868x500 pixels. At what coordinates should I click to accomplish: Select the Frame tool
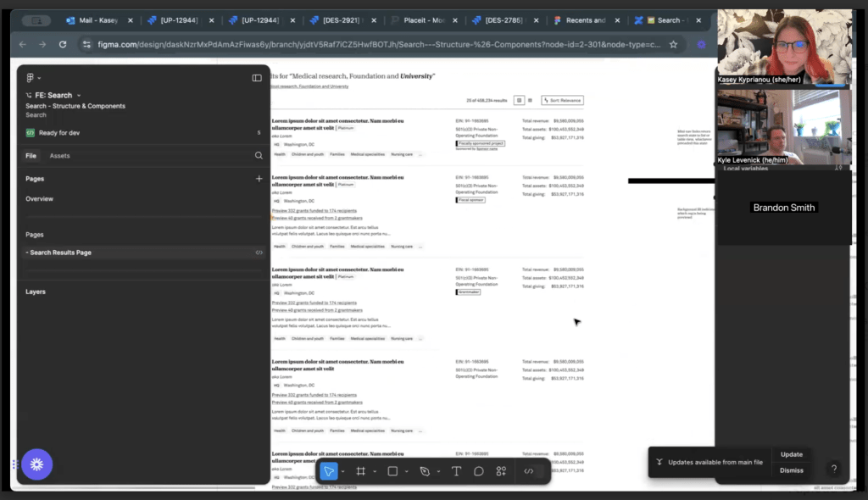360,471
